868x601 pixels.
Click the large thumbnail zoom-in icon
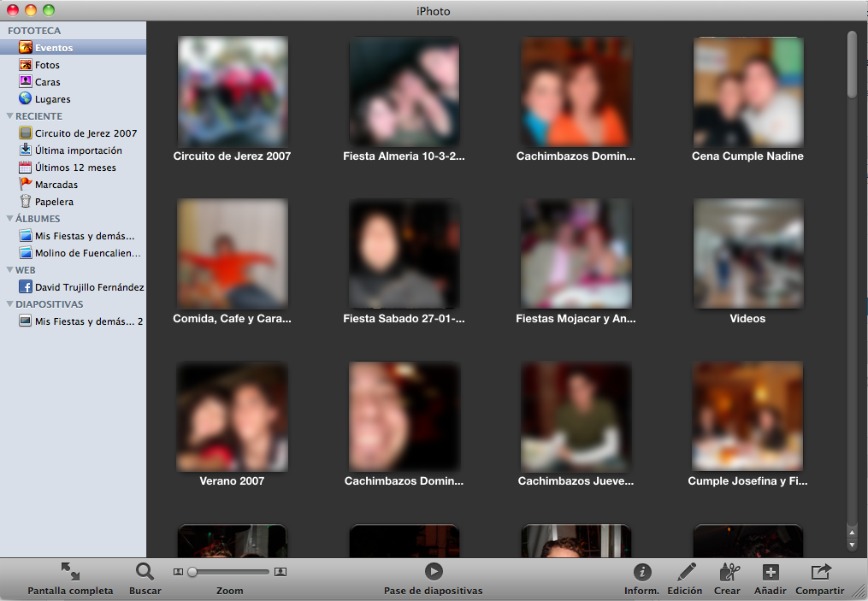(x=280, y=572)
